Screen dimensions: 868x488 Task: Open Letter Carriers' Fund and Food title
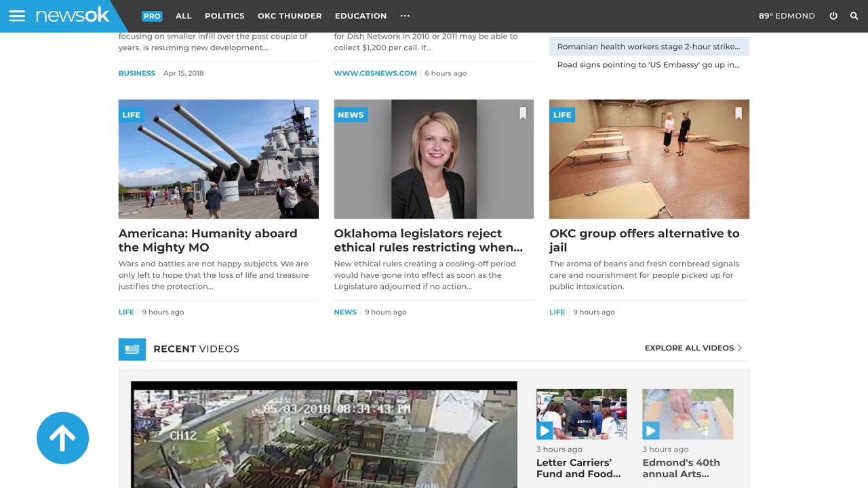coord(578,468)
